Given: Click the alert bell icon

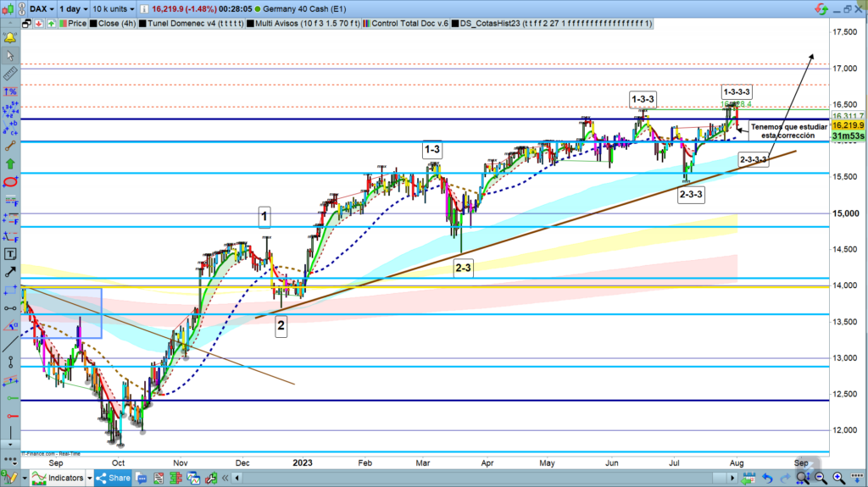Looking at the screenshot, I should (x=10, y=38).
